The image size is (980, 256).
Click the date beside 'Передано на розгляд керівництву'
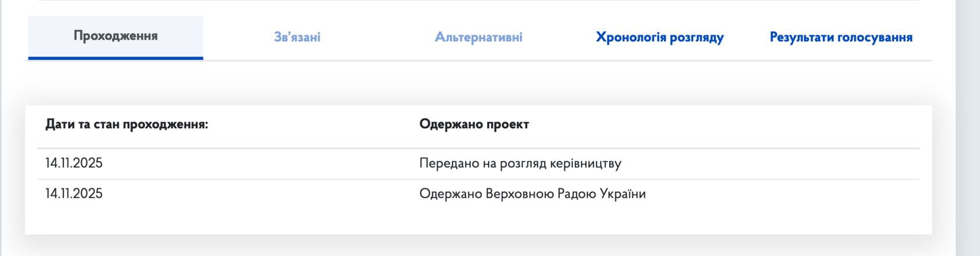coord(74,163)
